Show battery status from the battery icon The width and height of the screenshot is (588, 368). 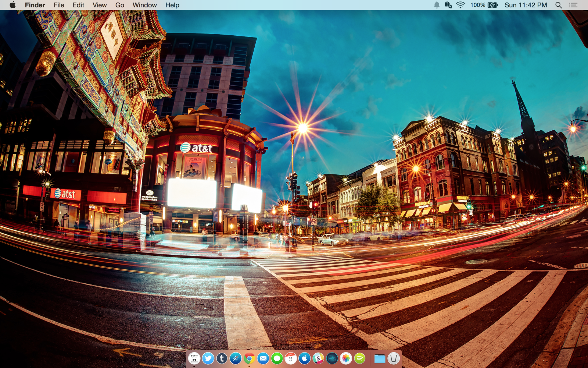[x=493, y=5]
